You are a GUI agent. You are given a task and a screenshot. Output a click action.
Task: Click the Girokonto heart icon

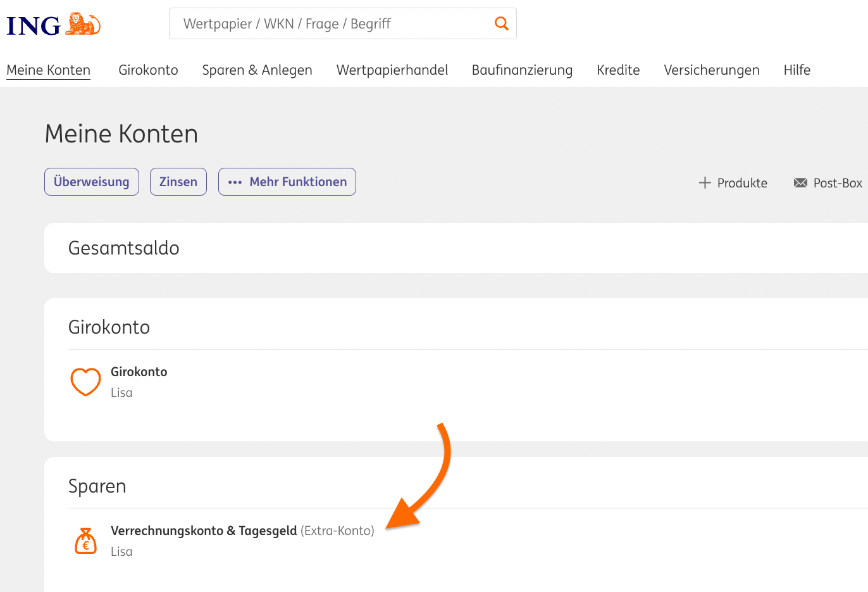(x=85, y=382)
